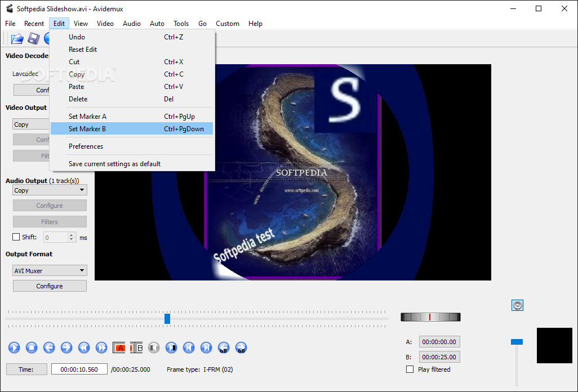
Task: Open the File menu
Action: [x=10, y=24]
